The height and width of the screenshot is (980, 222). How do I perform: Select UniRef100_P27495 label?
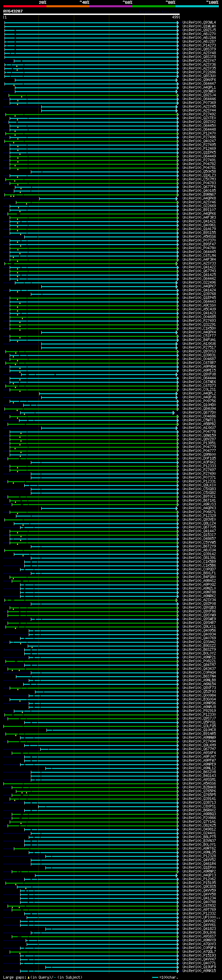click(x=199, y=145)
